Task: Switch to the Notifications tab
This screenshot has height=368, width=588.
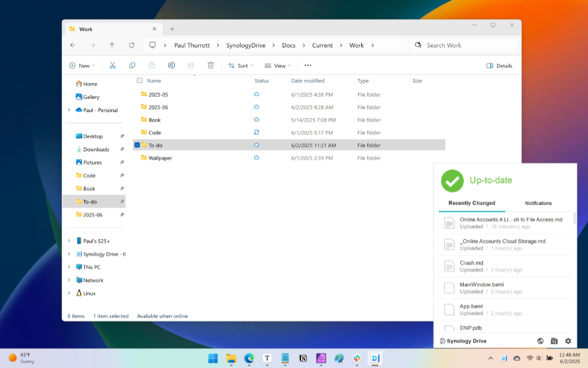Action: 538,203
